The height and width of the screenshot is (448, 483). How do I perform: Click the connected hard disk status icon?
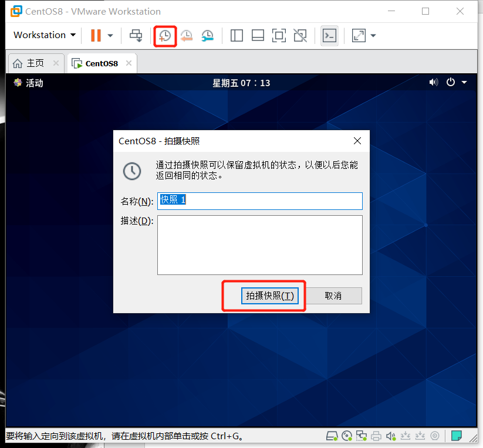[332, 436]
